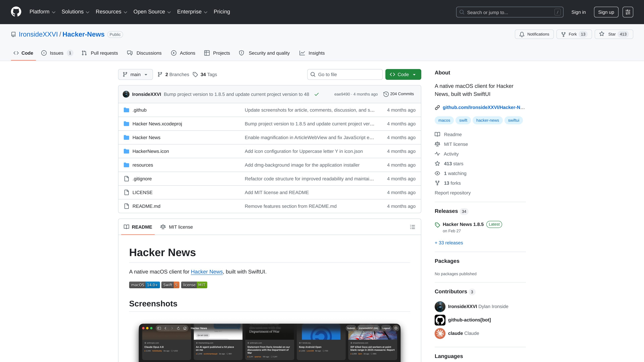
Task: Star the Hacker-News repository
Action: 614,34
